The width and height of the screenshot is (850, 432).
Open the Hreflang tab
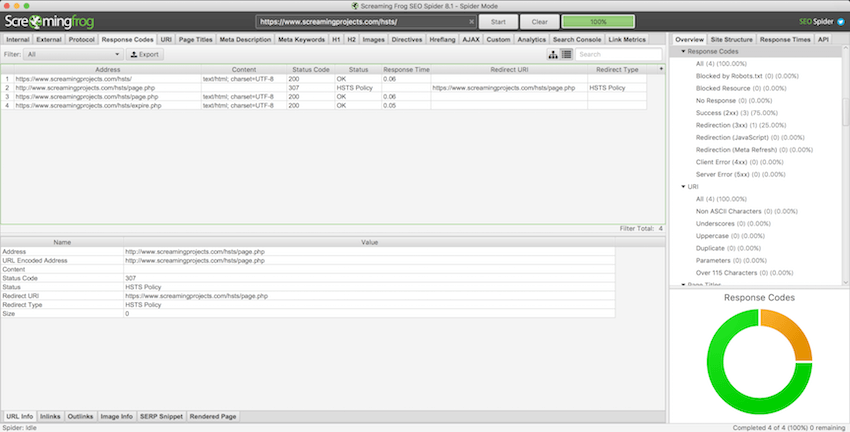(x=442, y=40)
